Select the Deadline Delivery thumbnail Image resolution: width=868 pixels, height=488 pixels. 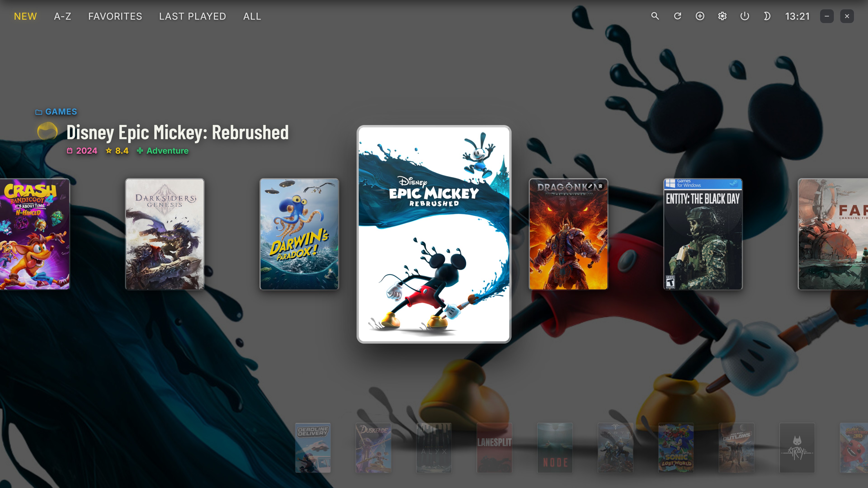coord(313,448)
